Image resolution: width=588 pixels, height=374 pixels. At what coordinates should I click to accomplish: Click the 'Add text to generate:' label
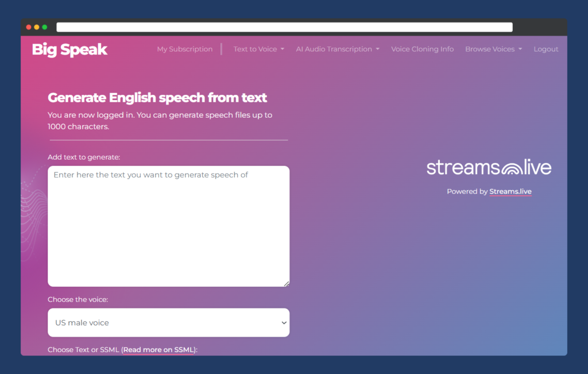[84, 157]
